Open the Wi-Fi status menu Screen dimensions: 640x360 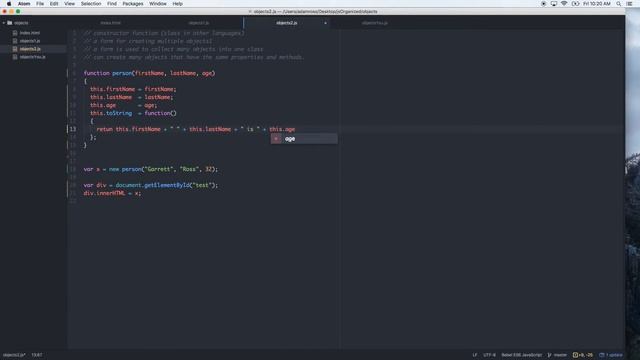(564, 4)
